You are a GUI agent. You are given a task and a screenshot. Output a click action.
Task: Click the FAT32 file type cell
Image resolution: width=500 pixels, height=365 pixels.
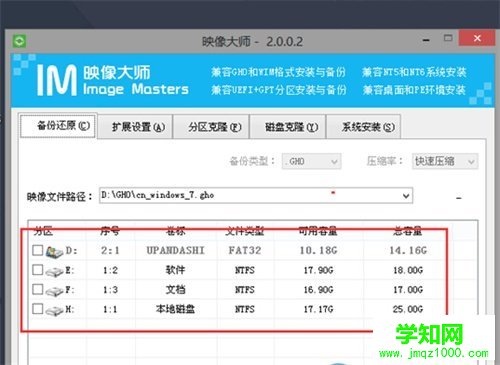click(245, 250)
